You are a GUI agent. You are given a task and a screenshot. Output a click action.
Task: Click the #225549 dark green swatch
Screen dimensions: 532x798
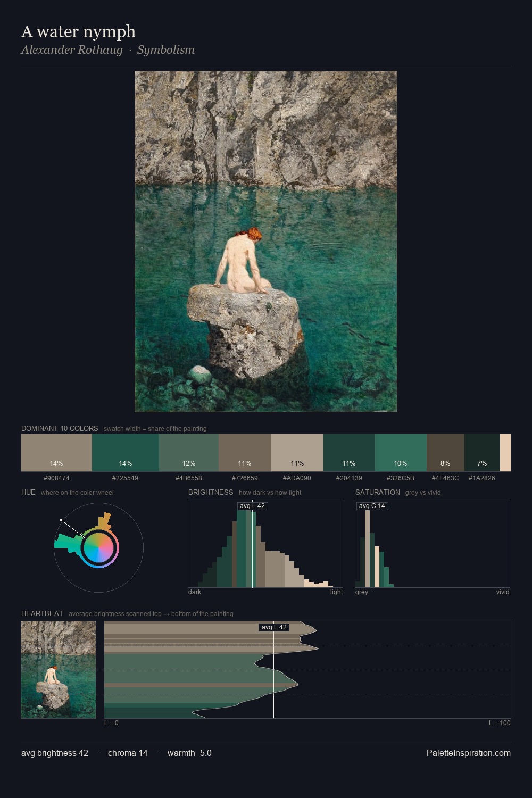pos(126,453)
